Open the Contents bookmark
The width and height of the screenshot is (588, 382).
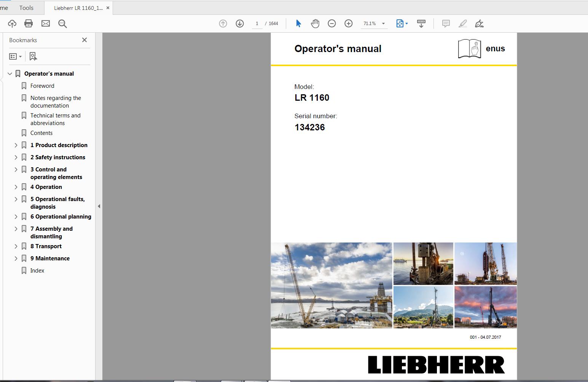(x=41, y=133)
